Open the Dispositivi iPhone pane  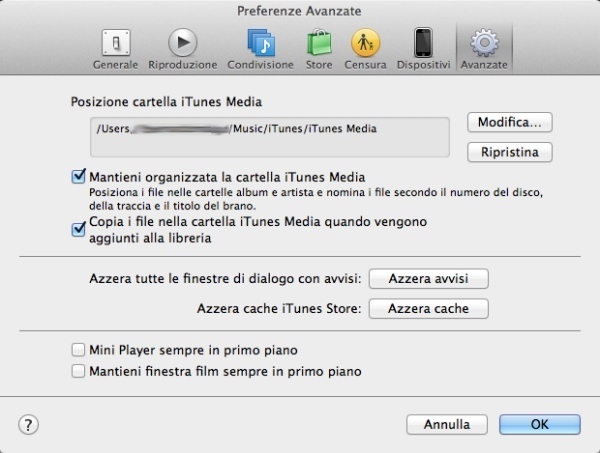tap(423, 49)
